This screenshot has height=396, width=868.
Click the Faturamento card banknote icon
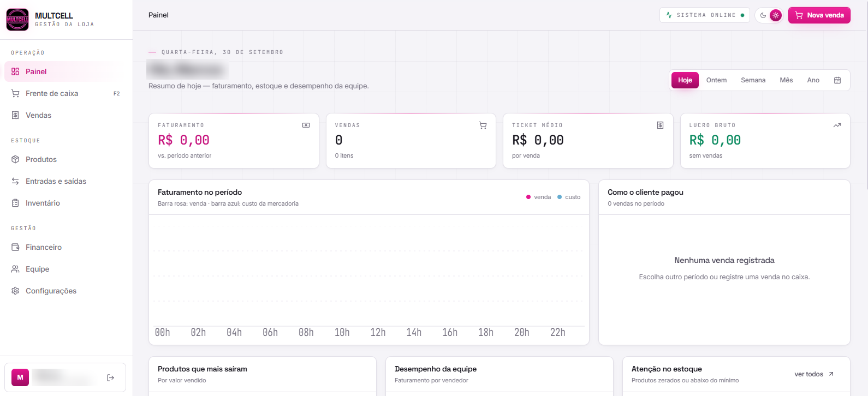(x=306, y=125)
